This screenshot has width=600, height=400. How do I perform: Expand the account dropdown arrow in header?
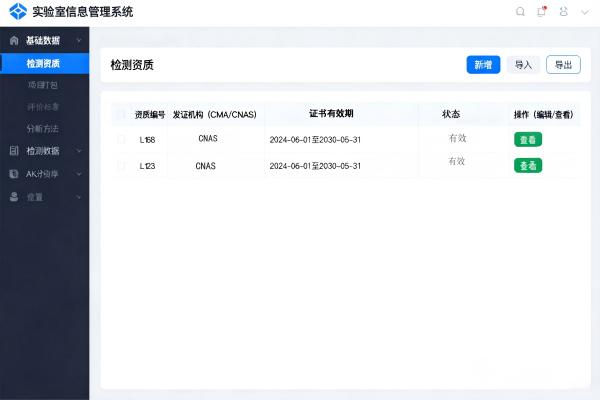pyautogui.click(x=585, y=12)
